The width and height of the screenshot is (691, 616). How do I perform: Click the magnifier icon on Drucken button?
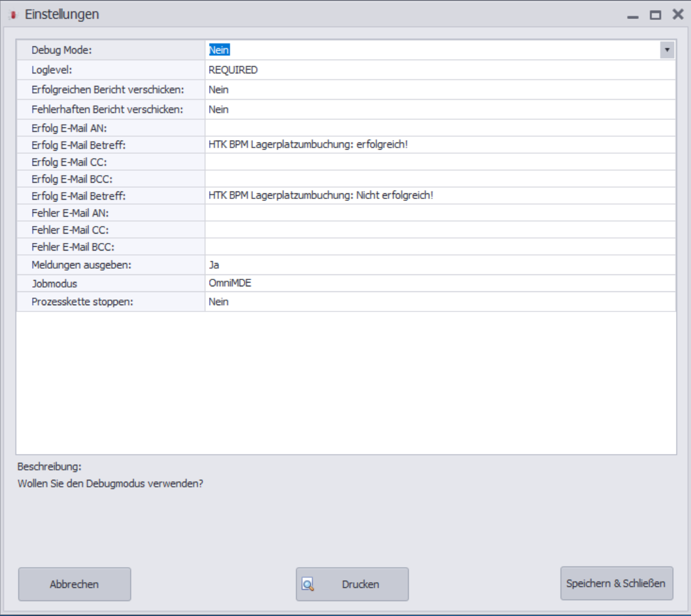[x=308, y=584]
